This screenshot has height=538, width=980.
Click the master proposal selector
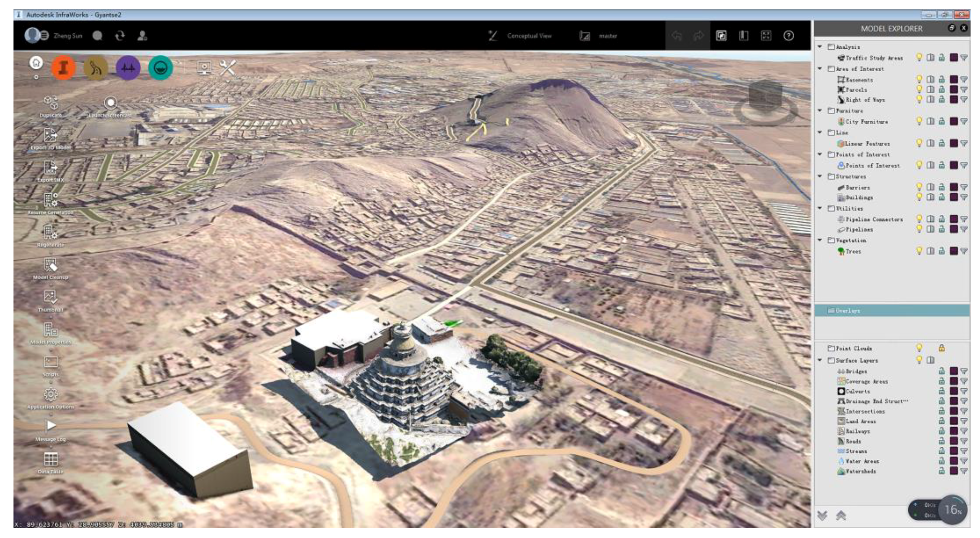[x=607, y=36]
